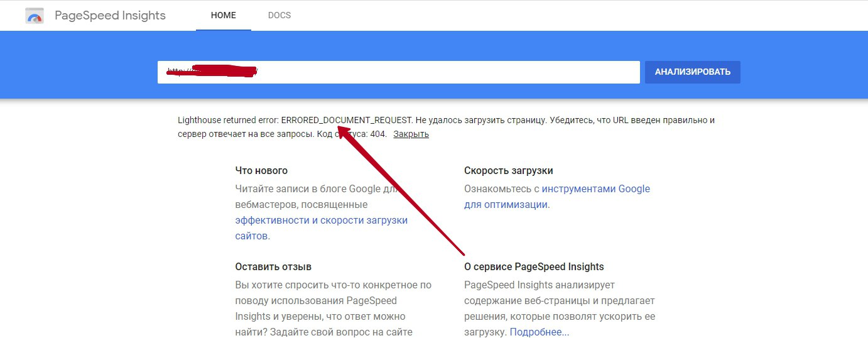Select the О сервисе PageSpeed Insights heading
Viewport: 868px width, 338px height.
(x=534, y=266)
